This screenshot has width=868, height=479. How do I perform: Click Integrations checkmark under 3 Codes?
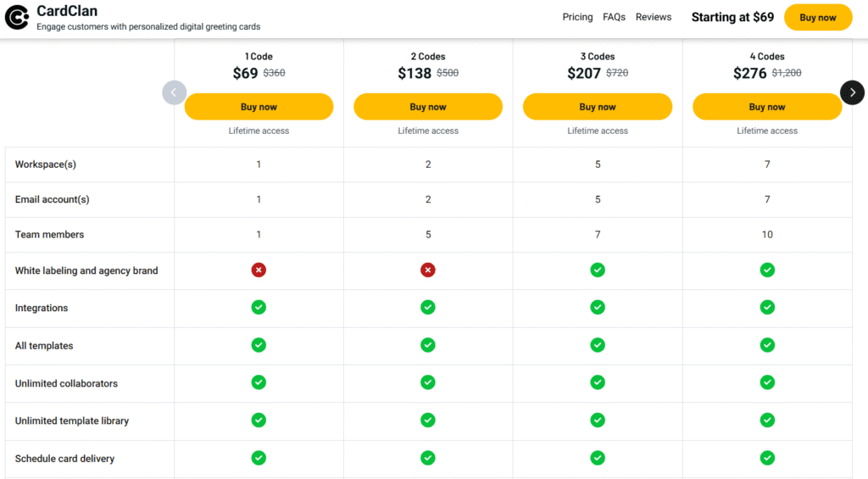[598, 308]
